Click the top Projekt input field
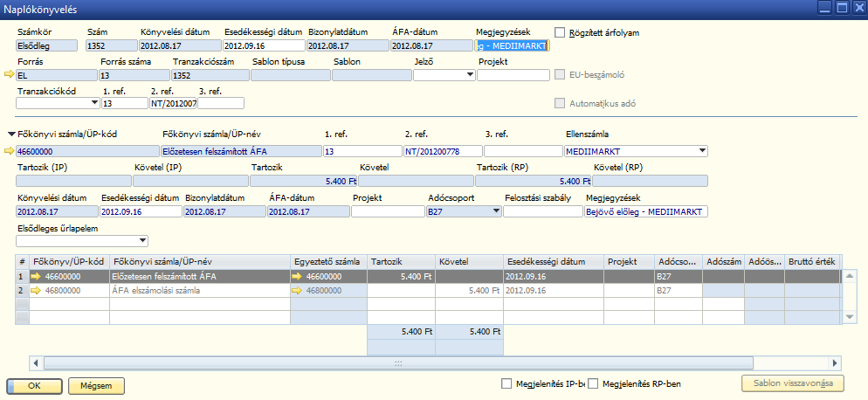This screenshot has width=868, height=400. (513, 75)
